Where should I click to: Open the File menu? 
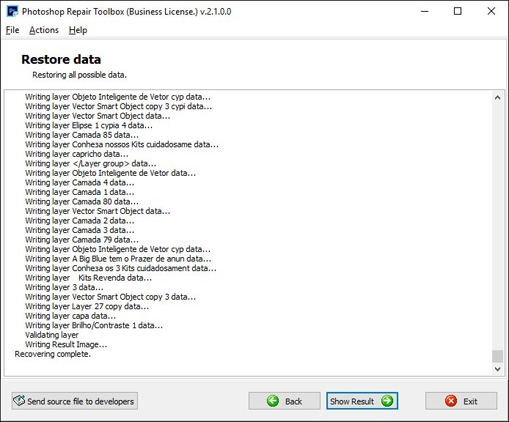pyautogui.click(x=12, y=30)
